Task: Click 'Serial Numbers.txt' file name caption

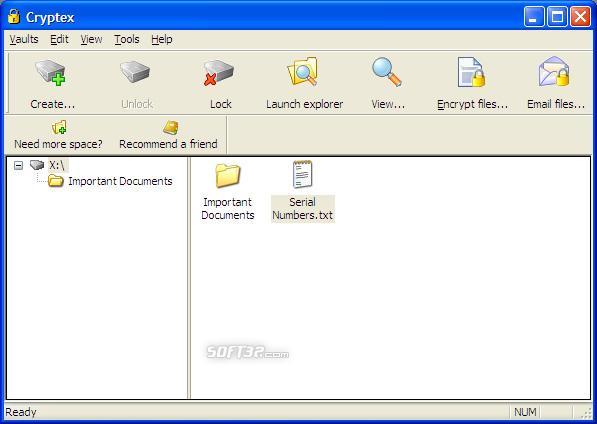Action: click(x=303, y=209)
